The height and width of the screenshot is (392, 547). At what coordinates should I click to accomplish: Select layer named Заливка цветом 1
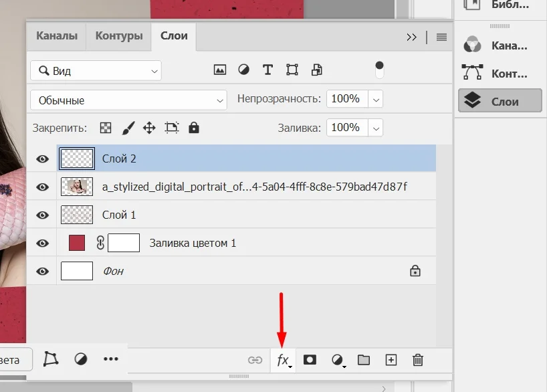pos(193,243)
